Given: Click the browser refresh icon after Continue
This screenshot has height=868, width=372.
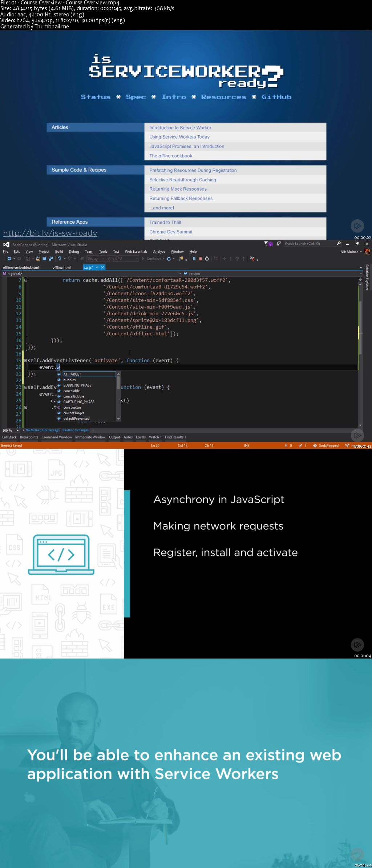Looking at the screenshot, I should [169, 259].
